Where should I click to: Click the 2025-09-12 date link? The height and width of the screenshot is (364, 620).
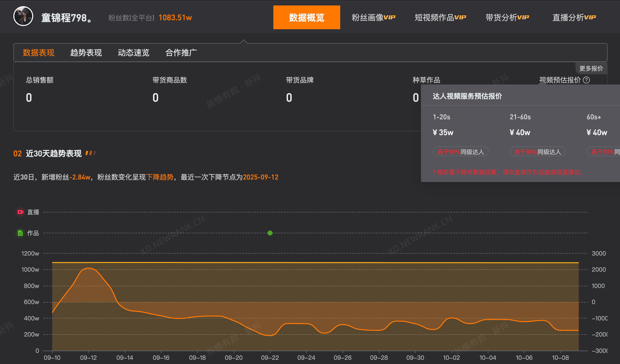click(x=260, y=177)
